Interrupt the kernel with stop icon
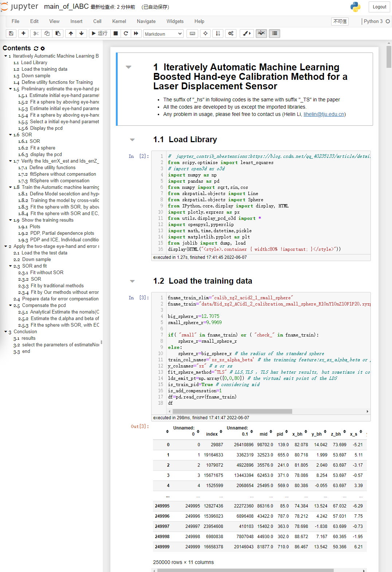392x572 pixels. coord(115,34)
